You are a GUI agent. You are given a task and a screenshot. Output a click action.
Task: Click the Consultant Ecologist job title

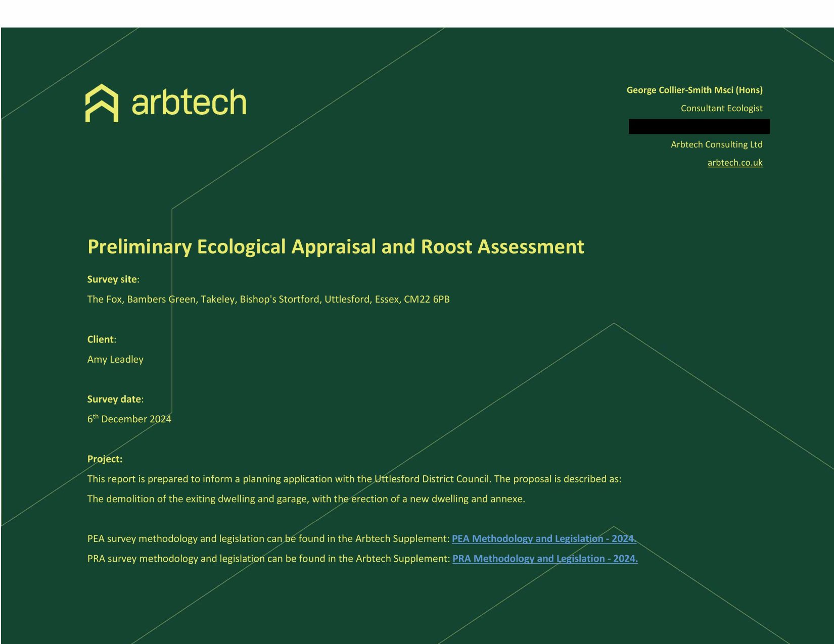pos(721,108)
